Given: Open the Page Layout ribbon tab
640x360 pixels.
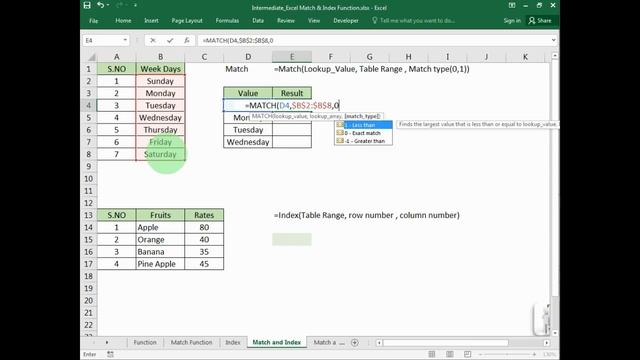Looking at the screenshot, I should pos(187,20).
